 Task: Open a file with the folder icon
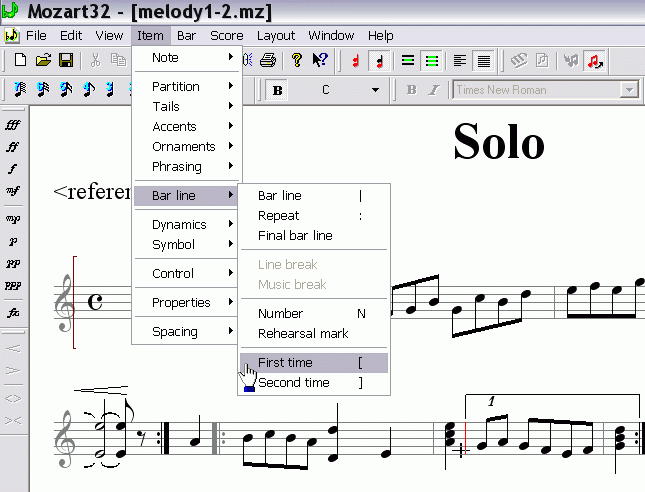pos(43,60)
